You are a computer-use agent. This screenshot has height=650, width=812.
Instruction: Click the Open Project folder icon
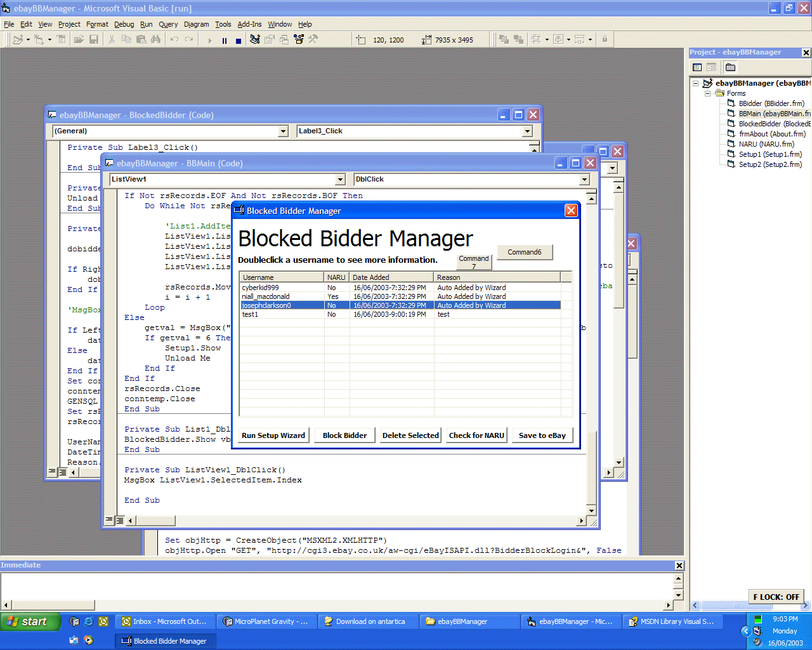click(79, 39)
